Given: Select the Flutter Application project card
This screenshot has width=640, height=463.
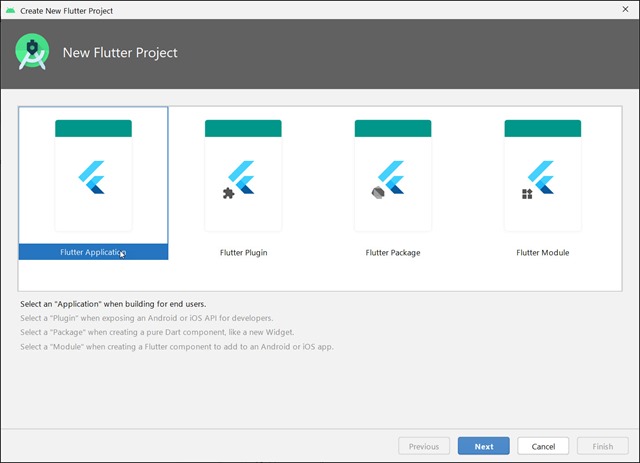Looking at the screenshot, I should pyautogui.click(x=93, y=183).
